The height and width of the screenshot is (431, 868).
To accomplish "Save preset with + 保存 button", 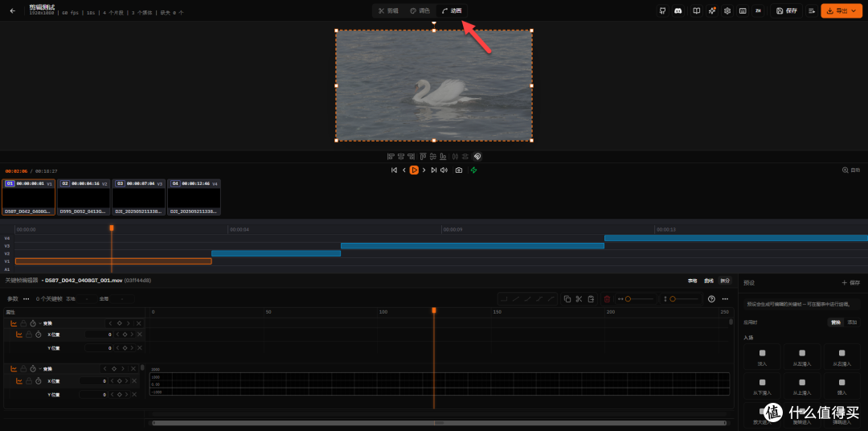I will 851,282.
